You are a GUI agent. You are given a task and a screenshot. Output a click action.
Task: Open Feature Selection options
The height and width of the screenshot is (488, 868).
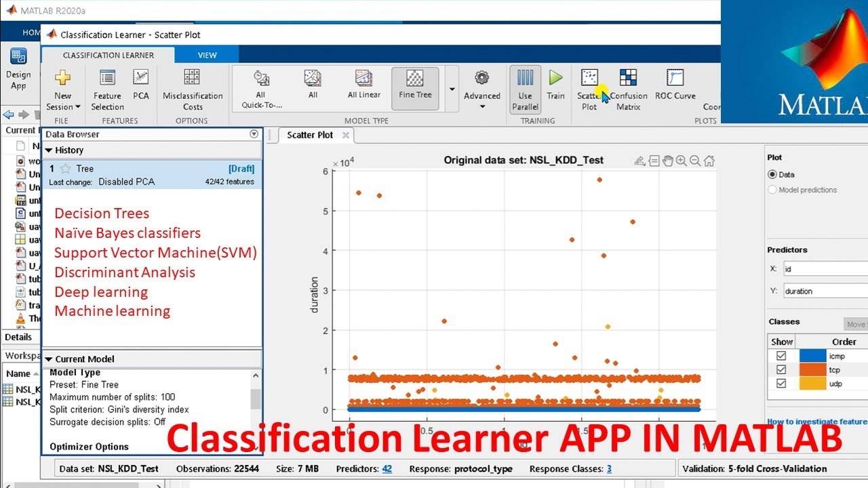coord(107,90)
